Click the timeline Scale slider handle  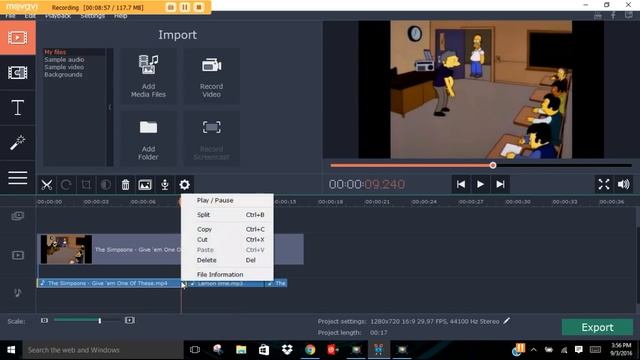(100, 321)
